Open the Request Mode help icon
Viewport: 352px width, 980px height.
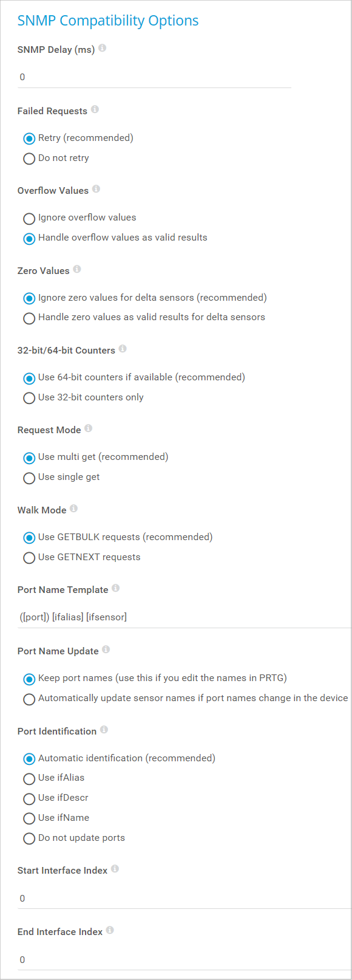[88, 428]
